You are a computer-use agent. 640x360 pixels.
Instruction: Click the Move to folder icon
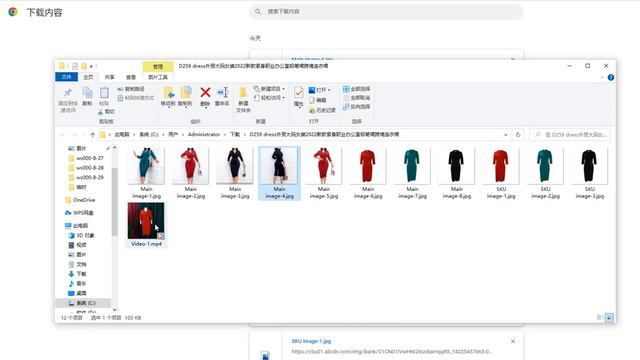pyautogui.click(x=168, y=97)
